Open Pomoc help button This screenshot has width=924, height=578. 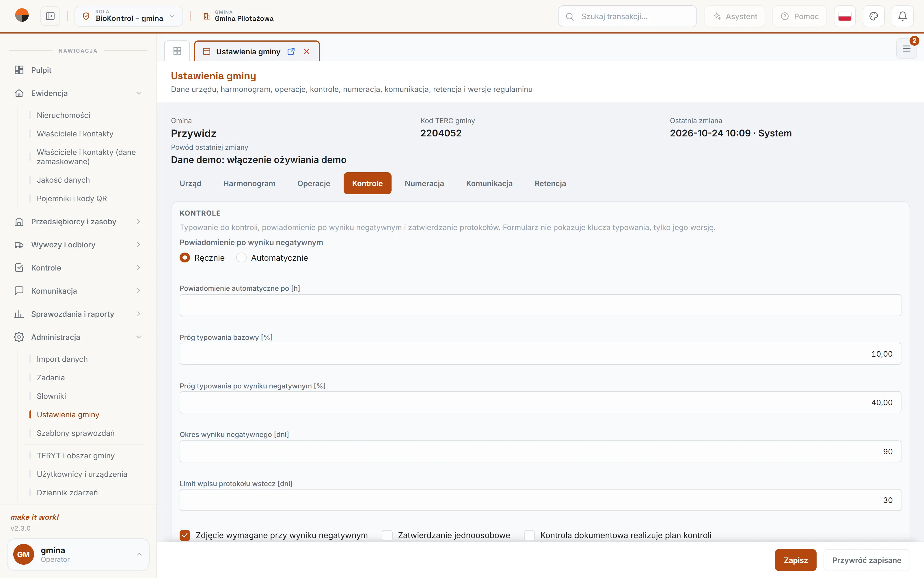[x=800, y=16]
